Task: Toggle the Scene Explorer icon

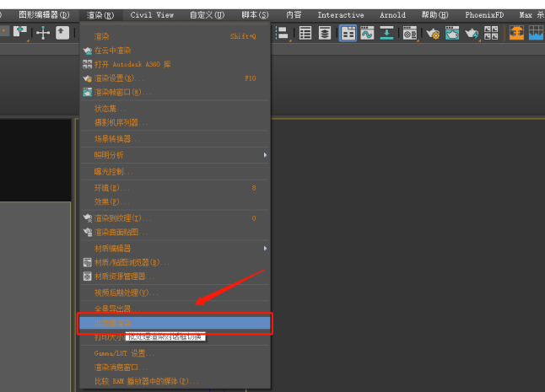Action: point(305,34)
